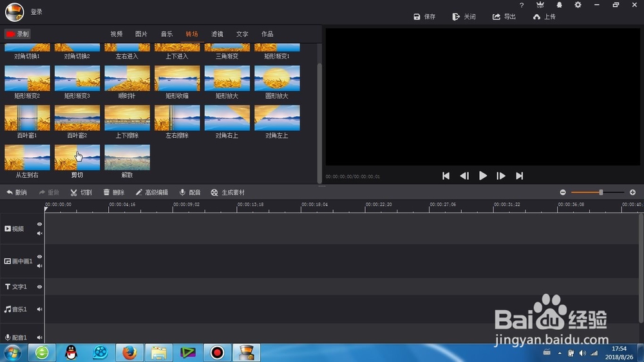
Task: Select the 对角左上 transition thumbnail
Action: tap(277, 117)
